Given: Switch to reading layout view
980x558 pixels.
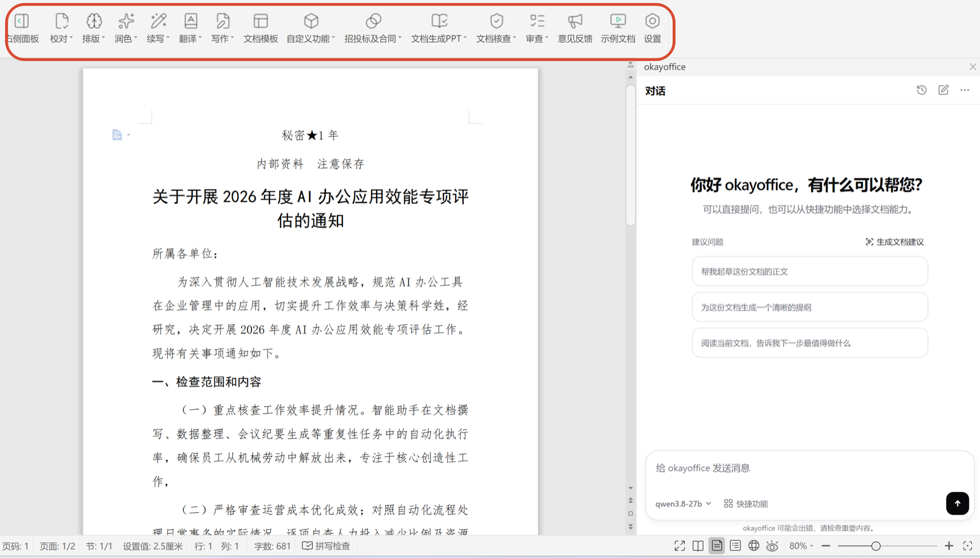Looking at the screenshot, I should (x=698, y=546).
